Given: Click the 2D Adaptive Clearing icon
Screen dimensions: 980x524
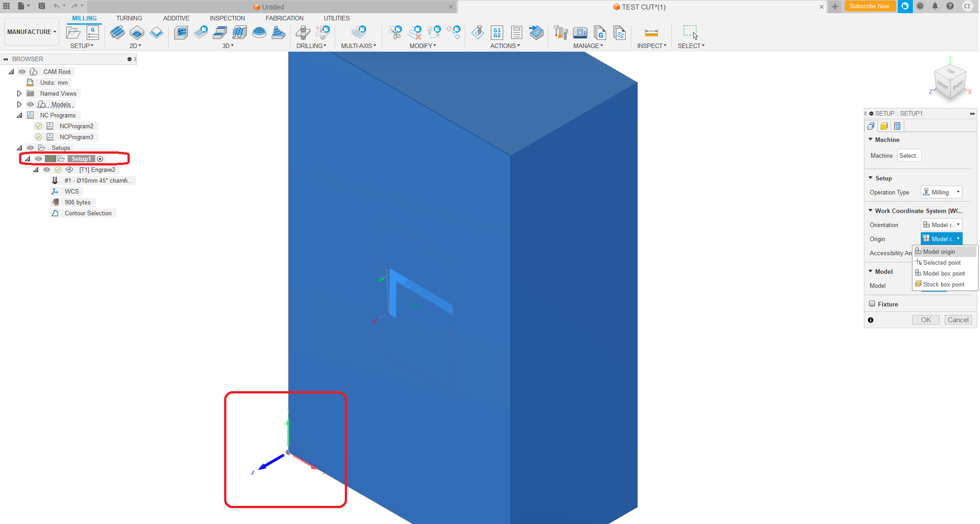Looking at the screenshot, I should click(117, 33).
